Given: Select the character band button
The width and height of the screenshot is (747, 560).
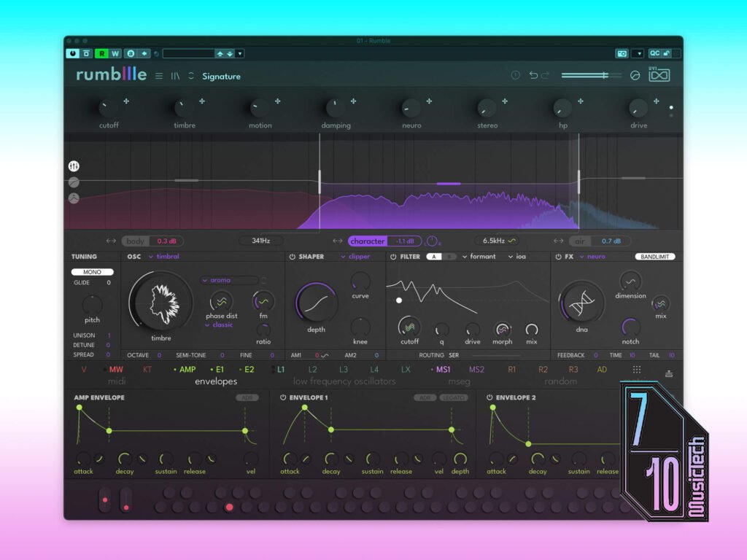Looking at the screenshot, I should point(368,241).
